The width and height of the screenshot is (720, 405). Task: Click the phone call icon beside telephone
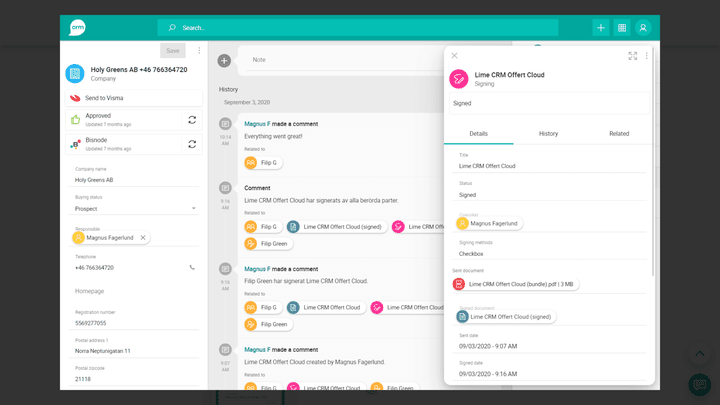point(192,267)
